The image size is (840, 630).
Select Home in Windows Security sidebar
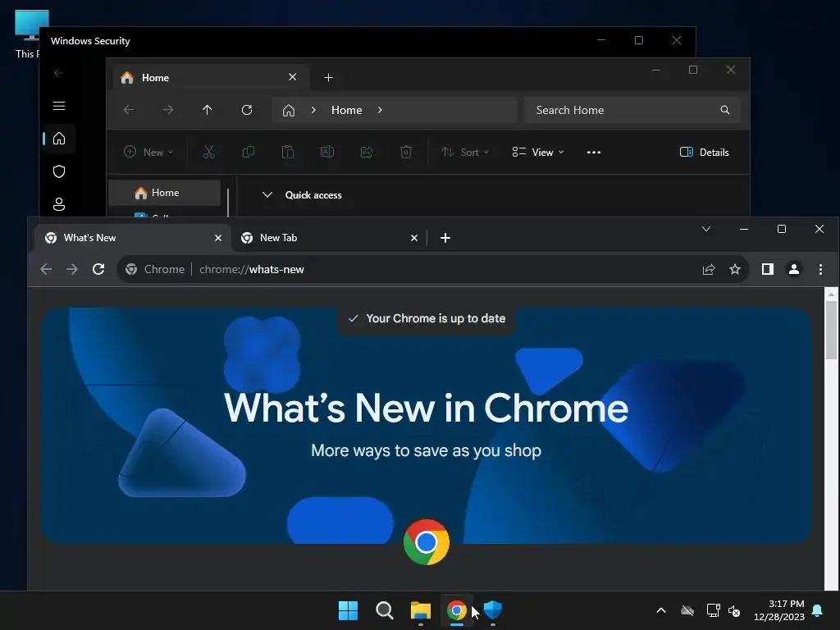coord(59,139)
